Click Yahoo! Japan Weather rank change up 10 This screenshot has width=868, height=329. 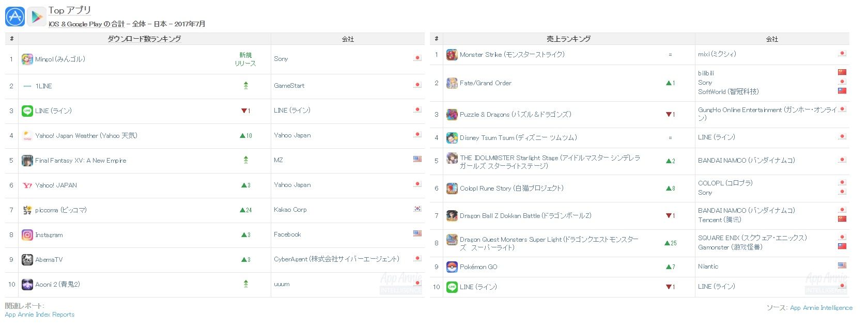point(246,136)
